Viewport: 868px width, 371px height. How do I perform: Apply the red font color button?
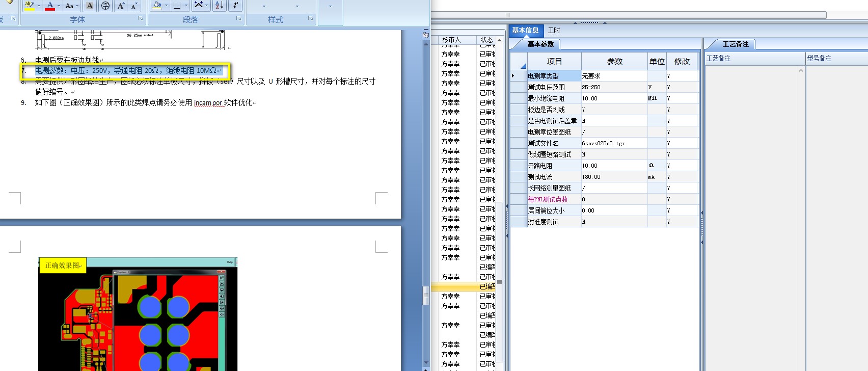49,6
